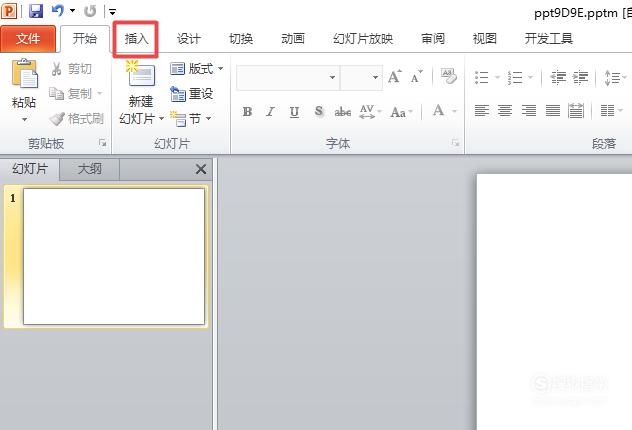632x430 pixels.
Task: Click the Increase Font Size icon
Action: click(x=394, y=77)
